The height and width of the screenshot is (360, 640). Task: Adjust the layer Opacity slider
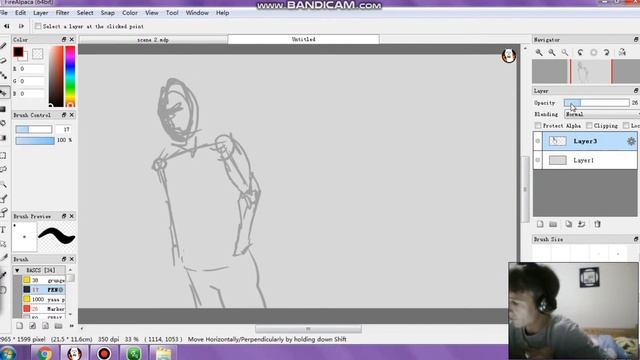[x=597, y=103]
